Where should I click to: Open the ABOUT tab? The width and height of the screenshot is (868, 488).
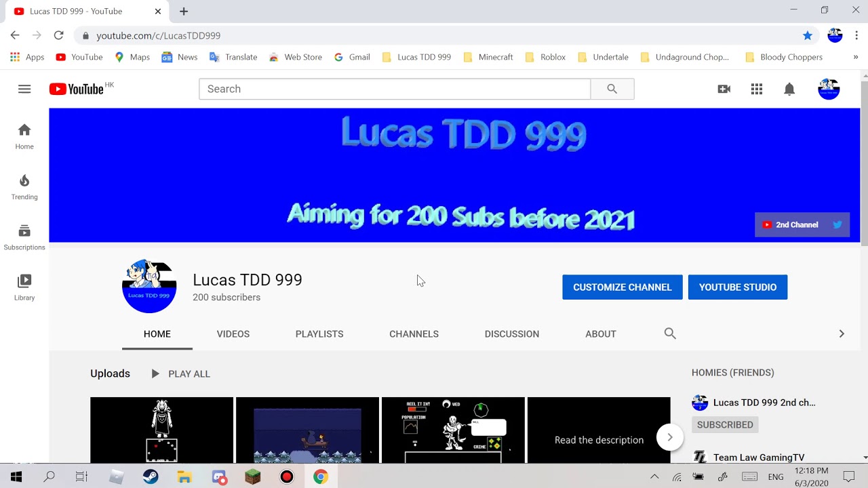[x=601, y=334]
